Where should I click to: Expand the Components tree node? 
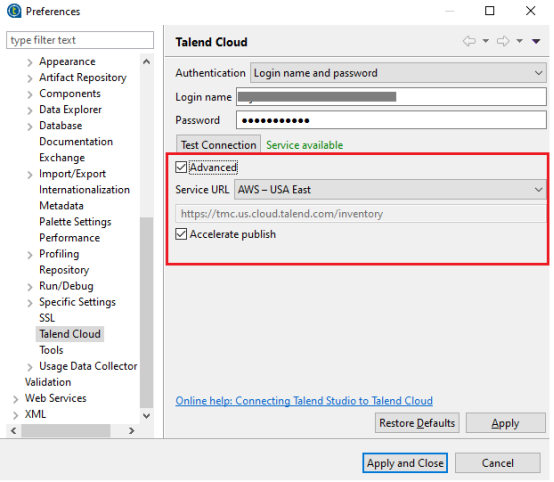coord(30,94)
